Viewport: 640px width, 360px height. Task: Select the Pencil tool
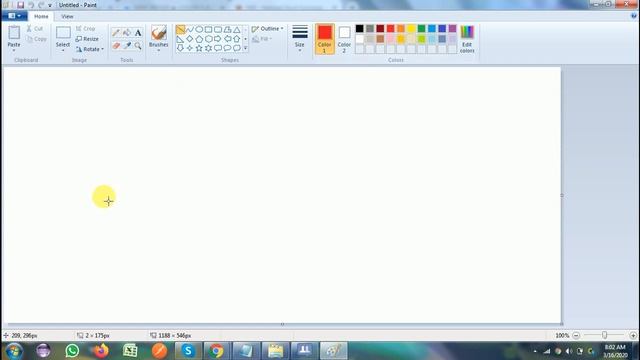click(x=116, y=33)
